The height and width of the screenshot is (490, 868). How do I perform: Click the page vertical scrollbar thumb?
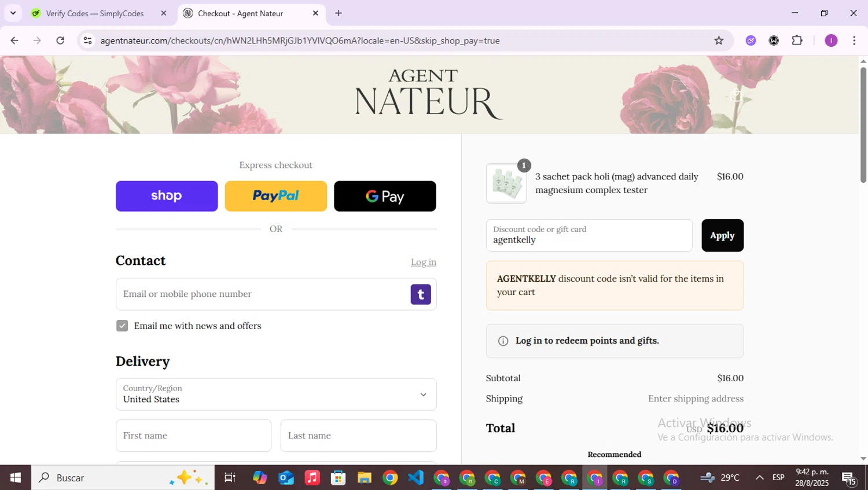click(863, 124)
